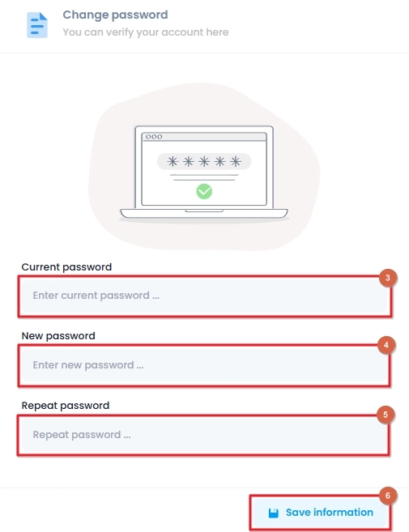Click the orange badge numbered 3

[388, 278]
